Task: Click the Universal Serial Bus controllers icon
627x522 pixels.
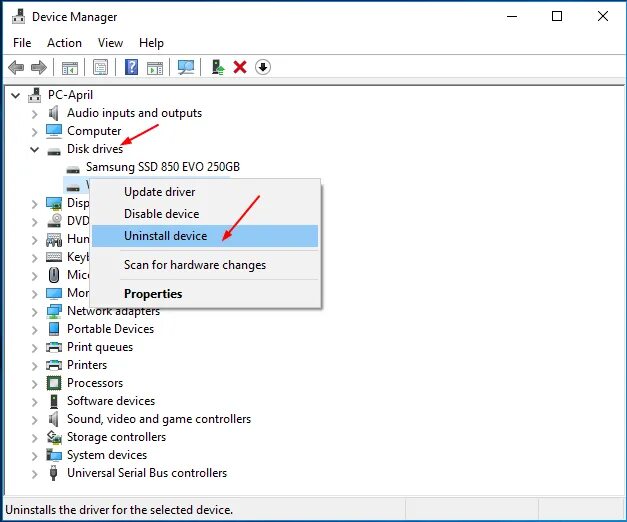Action: pos(53,473)
